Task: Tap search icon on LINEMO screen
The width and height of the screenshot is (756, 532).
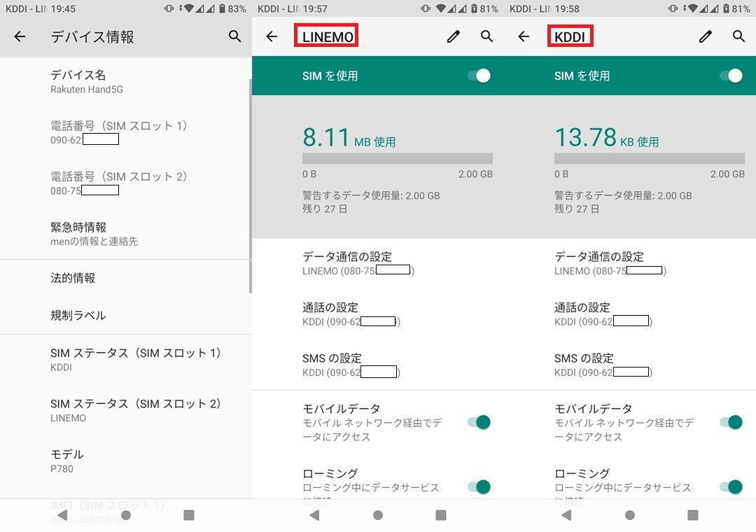Action: (x=487, y=36)
